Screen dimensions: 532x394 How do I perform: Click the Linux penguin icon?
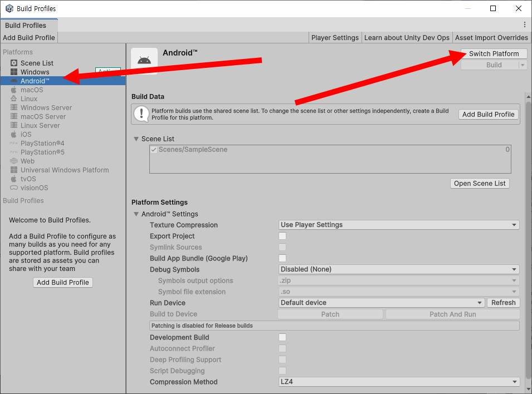tap(14, 98)
